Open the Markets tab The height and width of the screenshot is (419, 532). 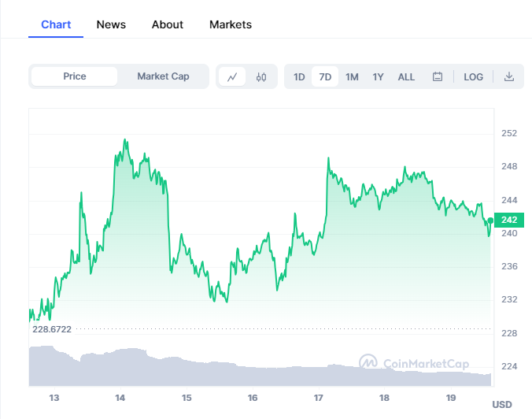231,24
